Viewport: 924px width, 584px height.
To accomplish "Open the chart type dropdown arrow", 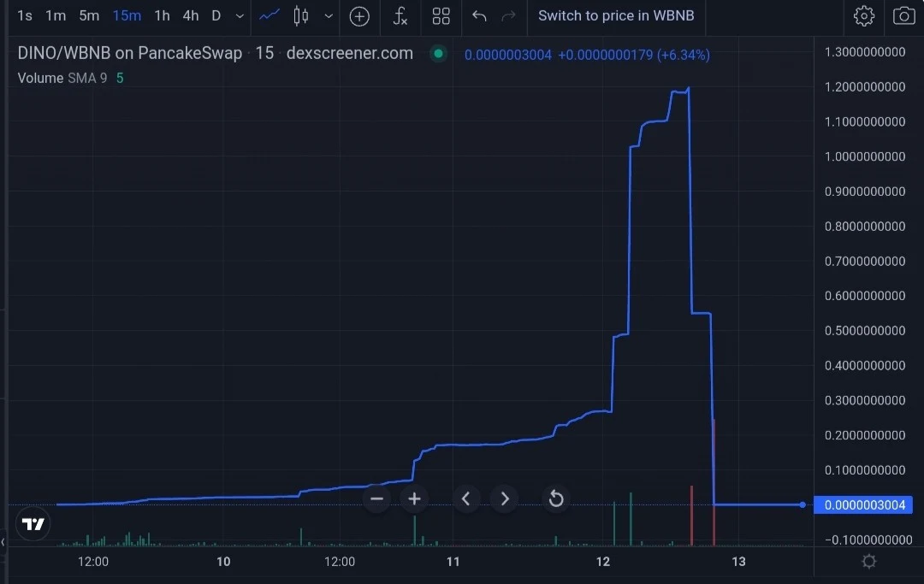I will point(329,16).
